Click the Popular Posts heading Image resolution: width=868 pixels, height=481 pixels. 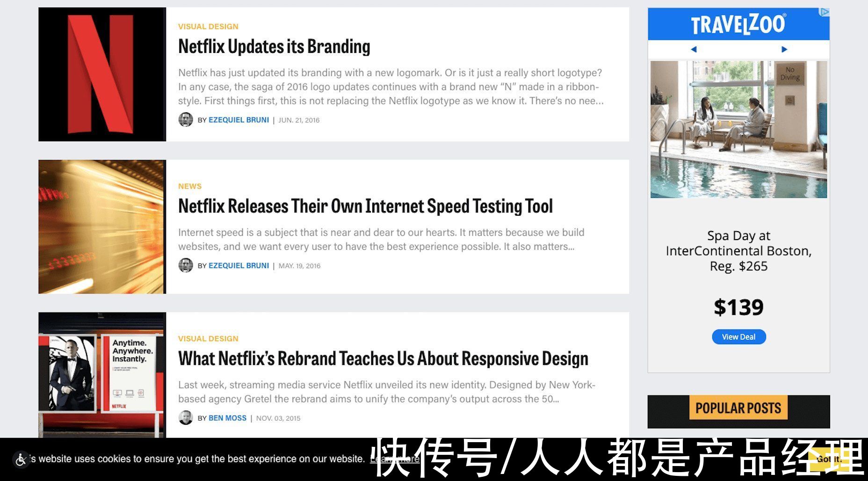738,408
